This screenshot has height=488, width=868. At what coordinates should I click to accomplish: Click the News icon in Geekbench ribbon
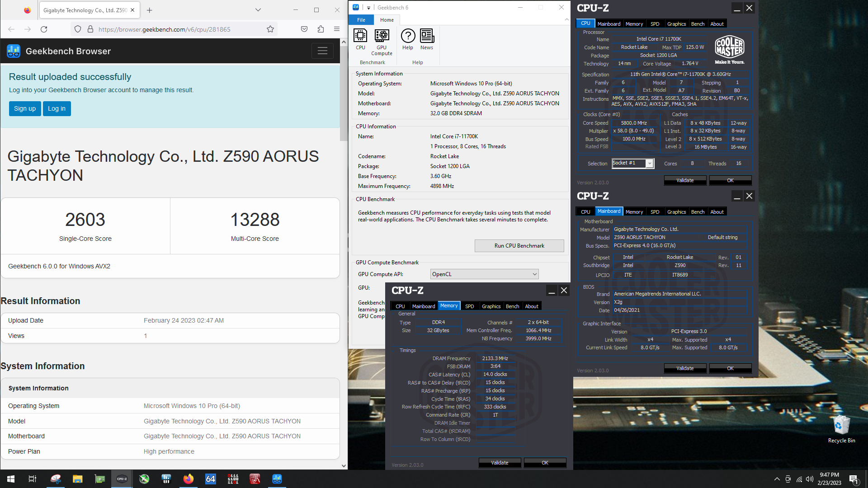pyautogui.click(x=427, y=39)
